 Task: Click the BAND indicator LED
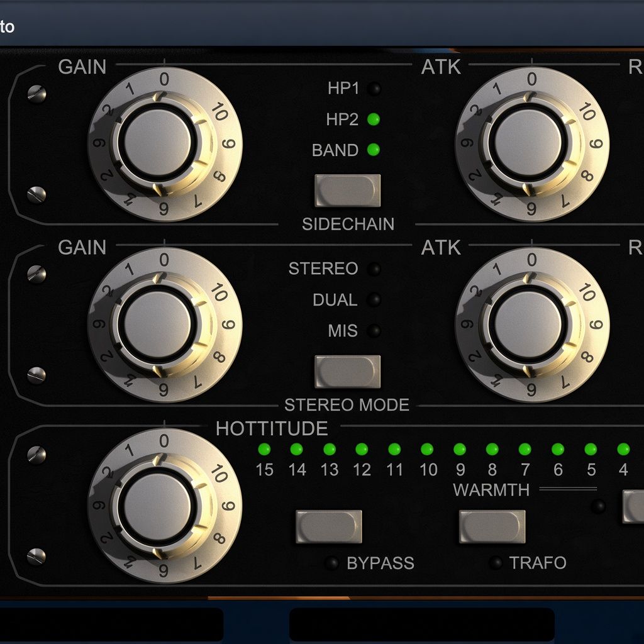(x=374, y=150)
